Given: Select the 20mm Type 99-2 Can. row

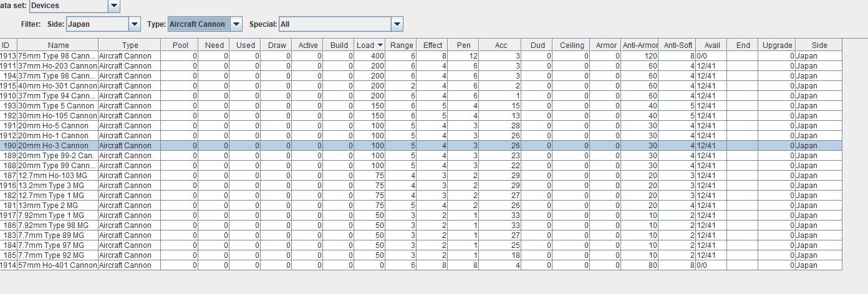Looking at the screenshot, I should pos(421,156).
